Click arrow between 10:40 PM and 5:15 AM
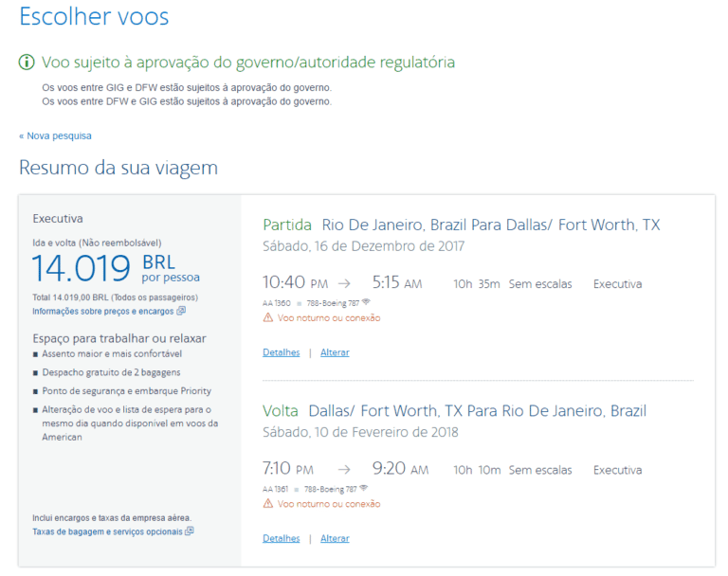 344,283
